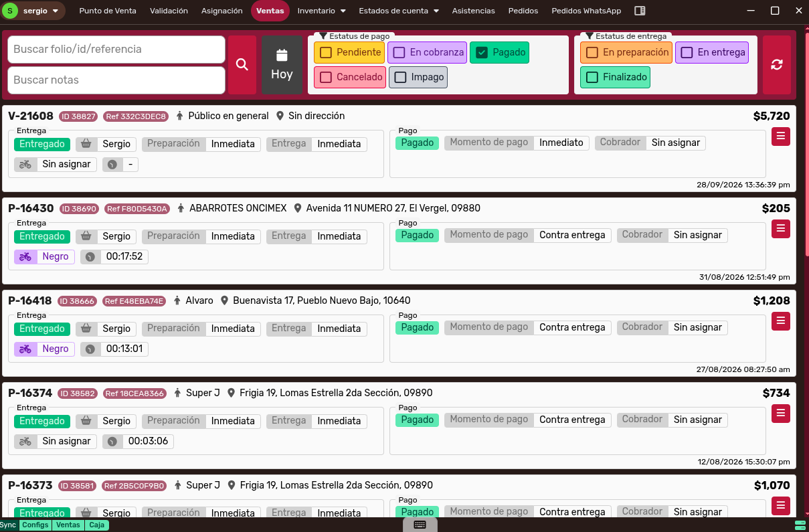Click the purple motorcycle icon on P-16430
This screenshot has height=532, width=809.
coord(25,257)
